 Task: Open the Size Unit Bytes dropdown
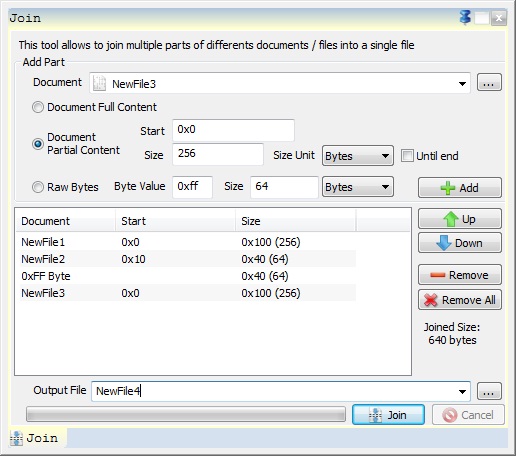(358, 156)
